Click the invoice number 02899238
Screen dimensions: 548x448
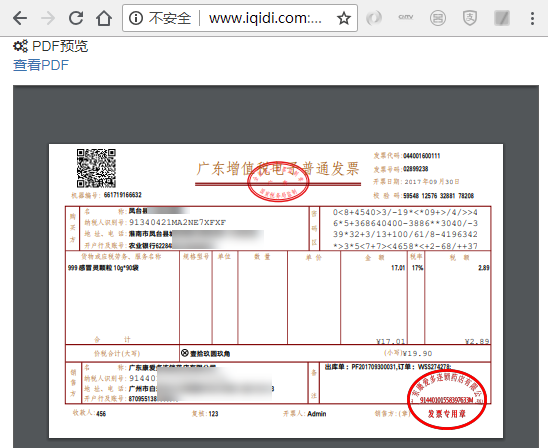(416, 169)
